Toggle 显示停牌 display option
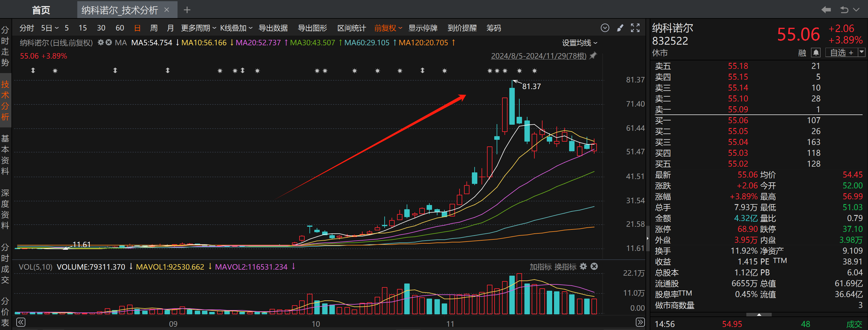Viewport: 868px width, 330px height. [x=423, y=28]
